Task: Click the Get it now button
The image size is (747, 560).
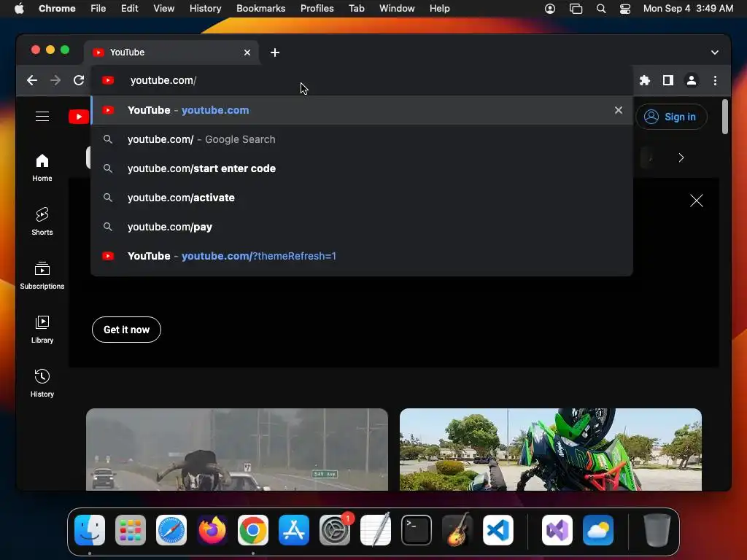Action: (126, 330)
